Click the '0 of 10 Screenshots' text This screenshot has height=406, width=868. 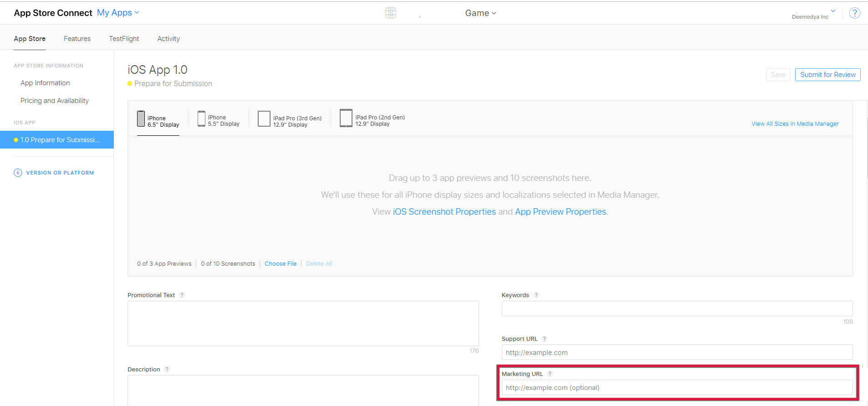click(x=228, y=264)
